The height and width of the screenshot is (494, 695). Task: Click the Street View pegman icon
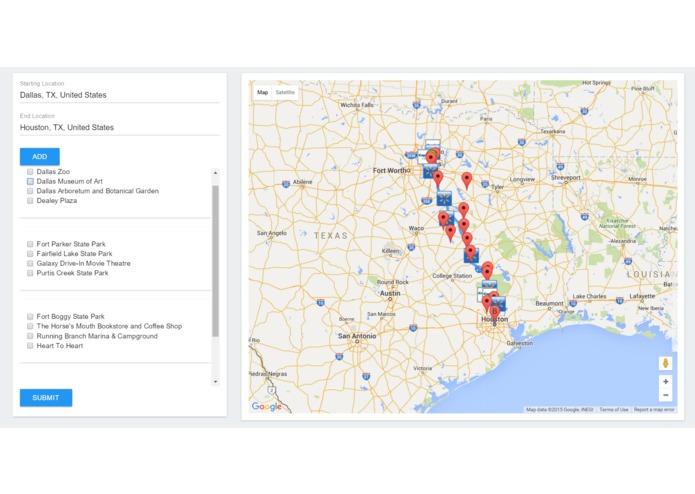(665, 363)
